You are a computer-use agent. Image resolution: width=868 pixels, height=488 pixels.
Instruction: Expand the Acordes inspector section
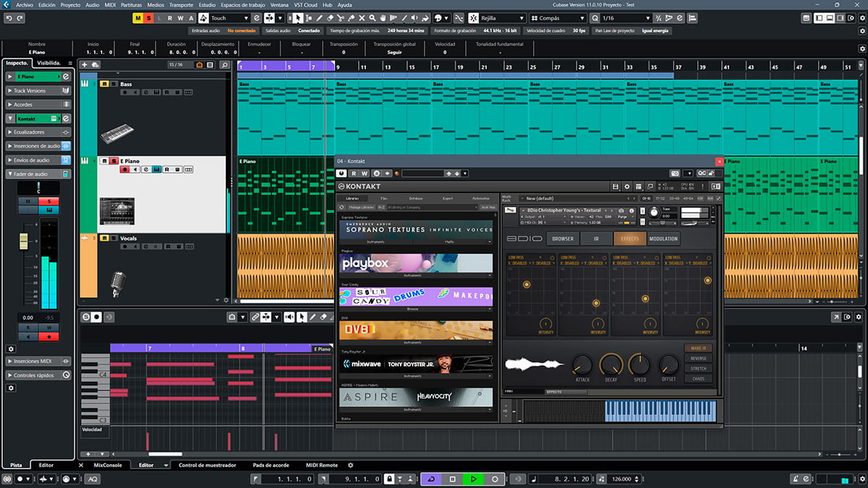click(x=38, y=104)
